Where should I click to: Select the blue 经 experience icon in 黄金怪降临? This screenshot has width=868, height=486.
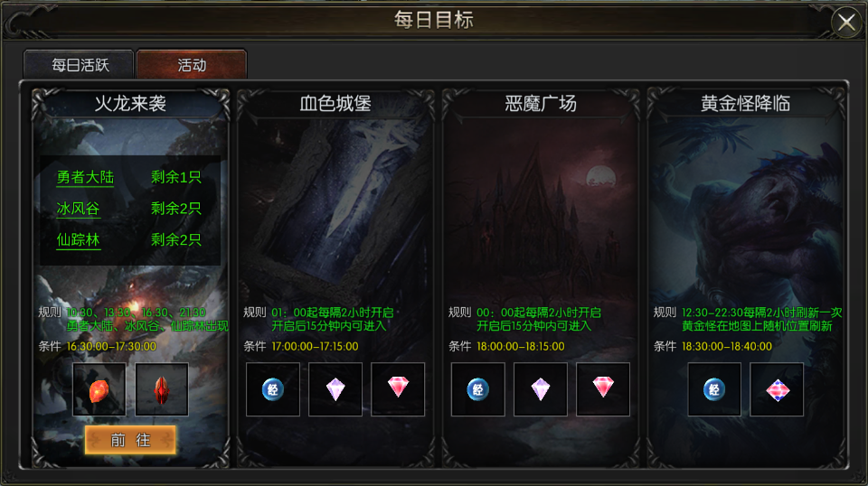point(714,389)
